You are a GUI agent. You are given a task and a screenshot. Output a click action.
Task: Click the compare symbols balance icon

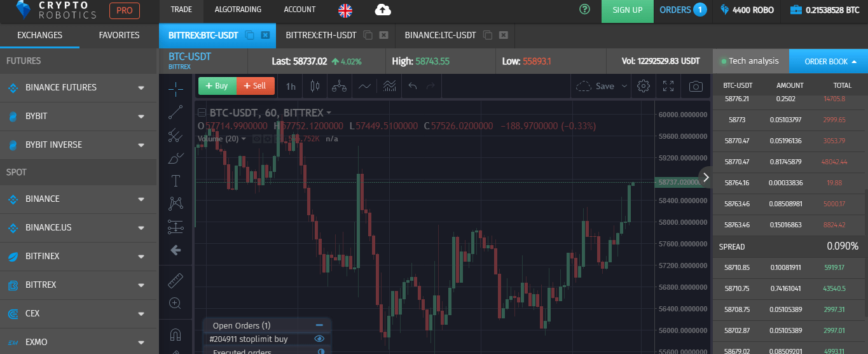(x=340, y=86)
